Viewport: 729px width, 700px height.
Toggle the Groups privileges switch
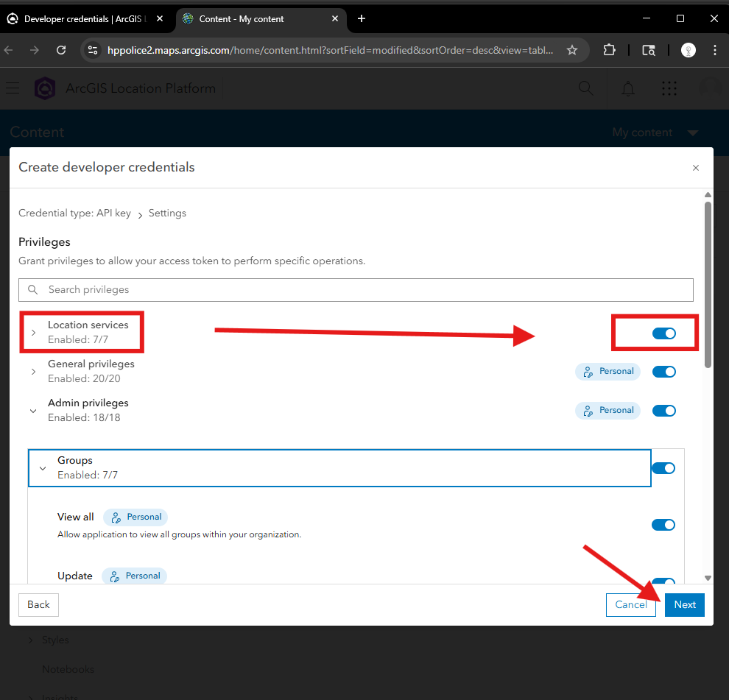(663, 468)
